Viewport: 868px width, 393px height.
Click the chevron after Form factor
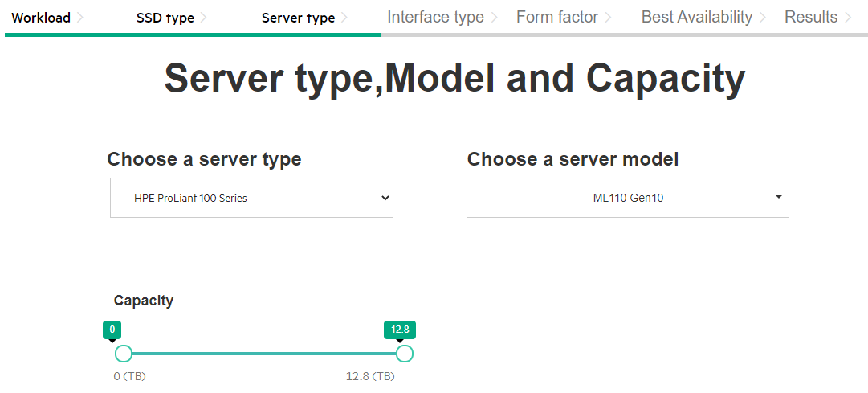pyautogui.click(x=608, y=18)
